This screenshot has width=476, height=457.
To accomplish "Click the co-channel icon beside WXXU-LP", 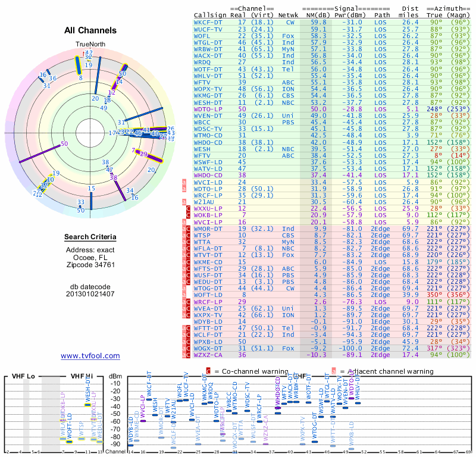I will (x=188, y=209).
